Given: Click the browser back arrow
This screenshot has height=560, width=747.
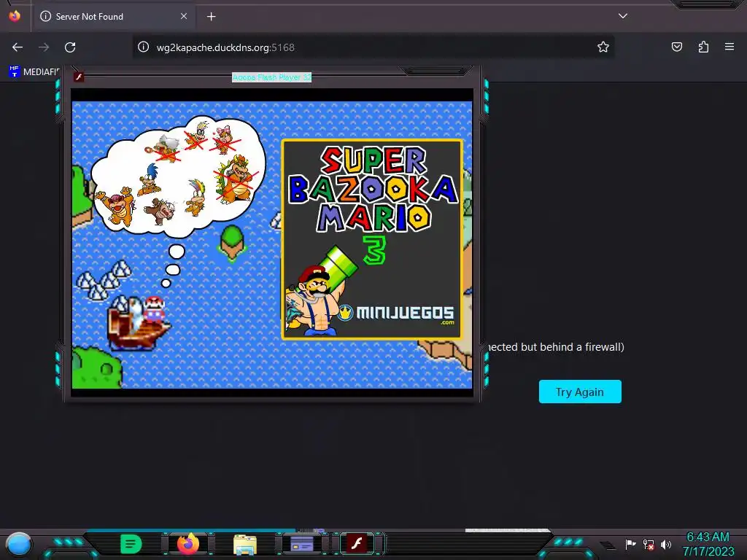Looking at the screenshot, I should pyautogui.click(x=18, y=47).
